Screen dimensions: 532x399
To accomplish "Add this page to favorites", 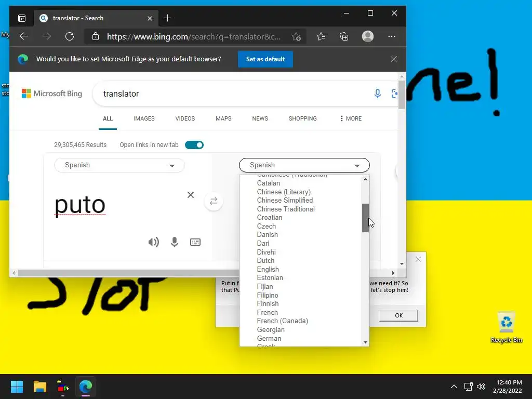I will coord(296,37).
